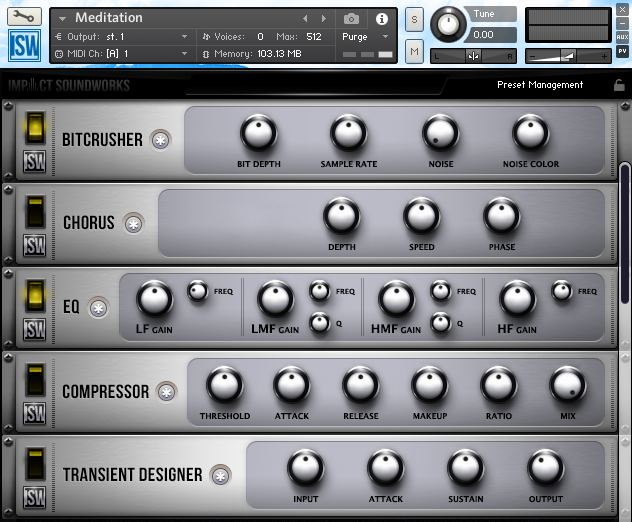Toggle the EQ power switch

pos(35,295)
